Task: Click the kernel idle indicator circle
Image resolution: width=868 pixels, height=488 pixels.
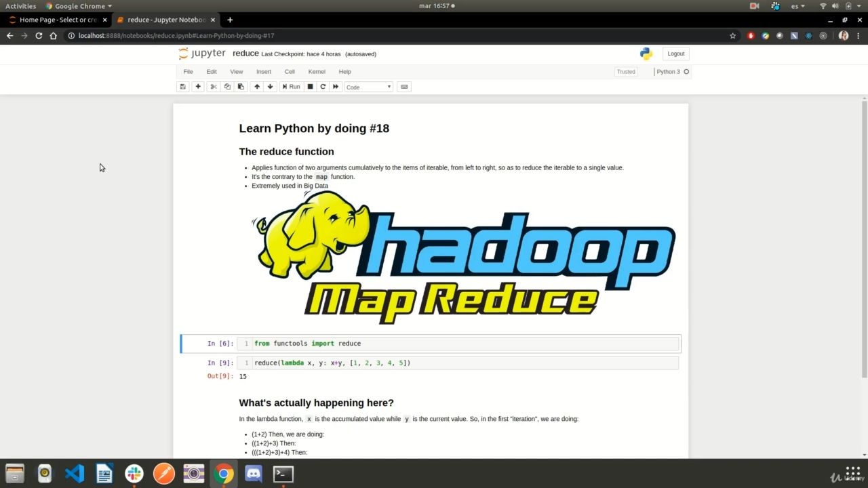Action: (x=686, y=72)
